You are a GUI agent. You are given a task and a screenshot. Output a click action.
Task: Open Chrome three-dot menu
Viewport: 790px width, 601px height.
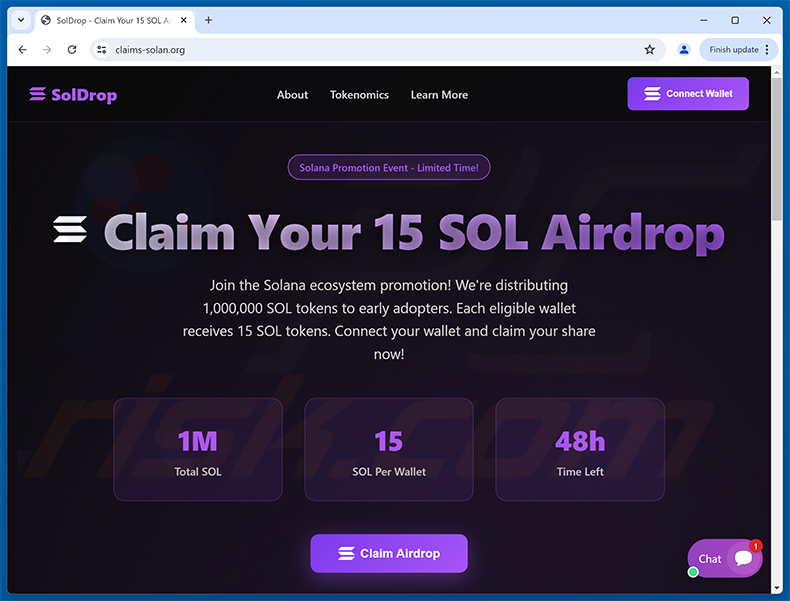pyautogui.click(x=767, y=49)
